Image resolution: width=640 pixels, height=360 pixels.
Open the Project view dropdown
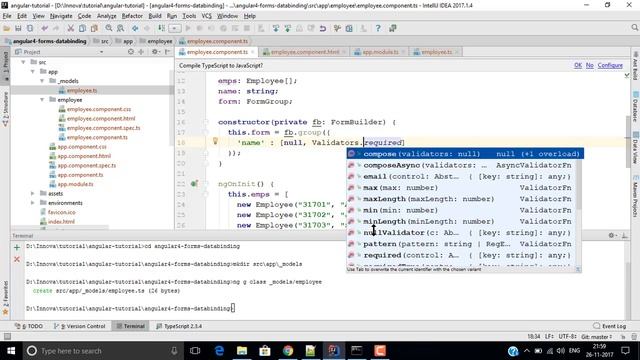point(101,52)
